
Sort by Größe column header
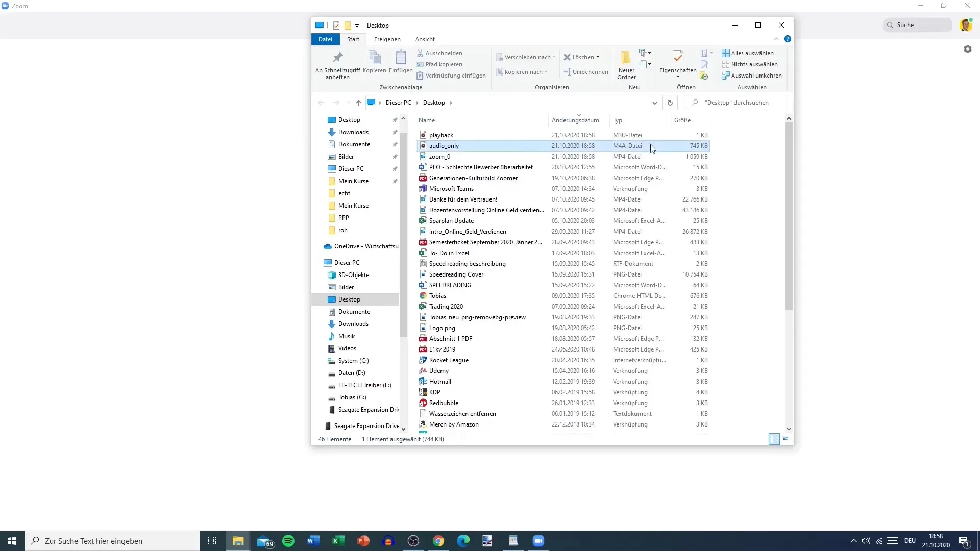tap(682, 120)
